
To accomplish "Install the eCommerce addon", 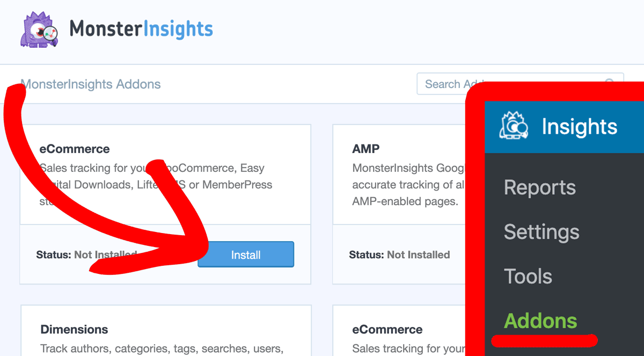I will (x=246, y=254).
